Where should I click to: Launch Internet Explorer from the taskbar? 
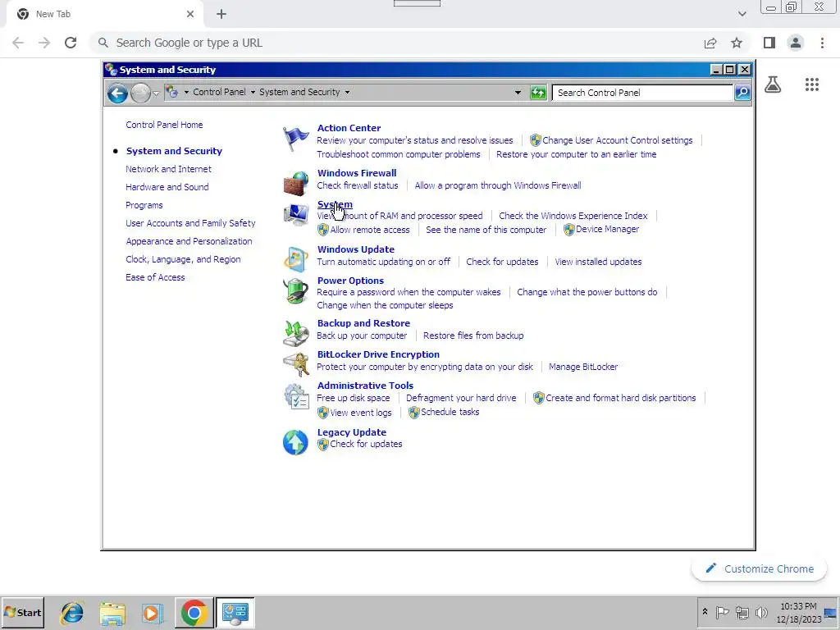click(72, 612)
